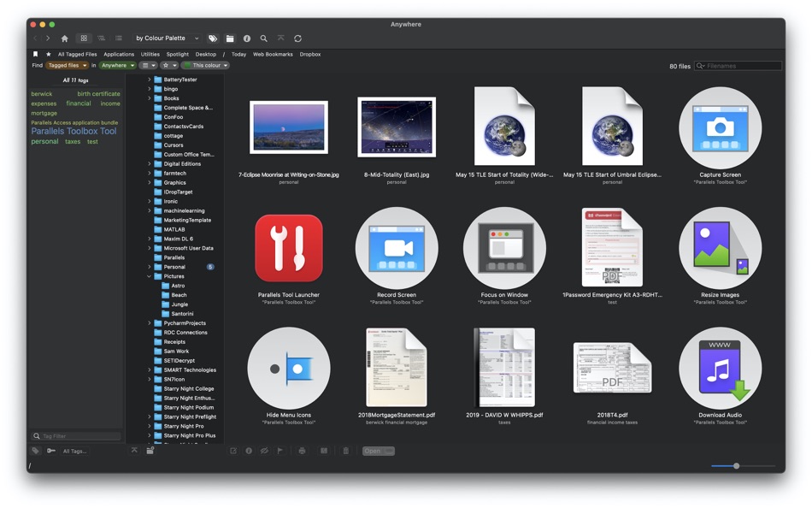Open the Web Bookmarks item
The height and width of the screenshot is (508, 812).
click(x=273, y=55)
